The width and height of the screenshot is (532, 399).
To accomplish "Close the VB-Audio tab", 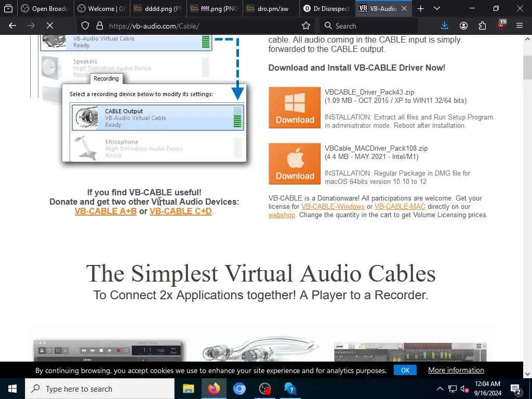I will coord(404,9).
